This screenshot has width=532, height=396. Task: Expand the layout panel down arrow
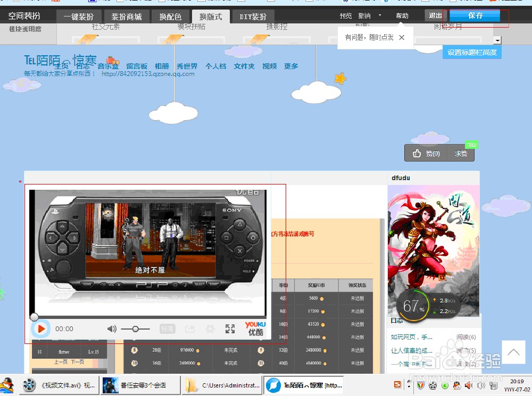[x=497, y=40]
